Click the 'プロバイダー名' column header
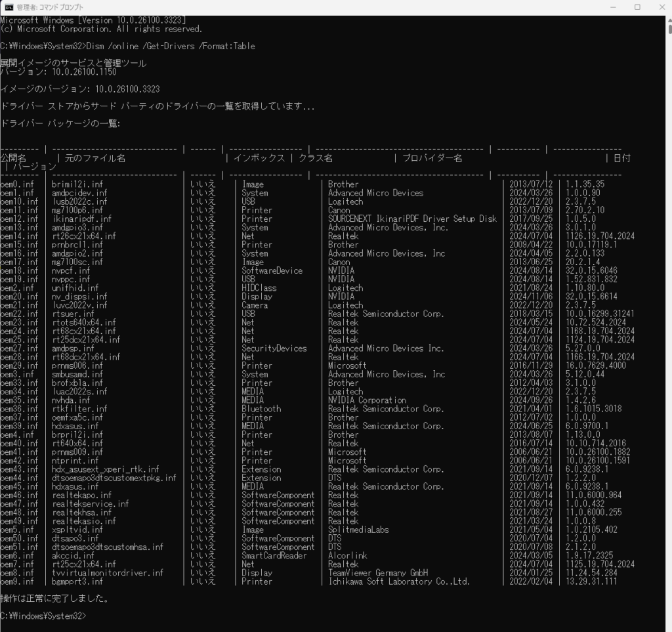 tap(432, 158)
